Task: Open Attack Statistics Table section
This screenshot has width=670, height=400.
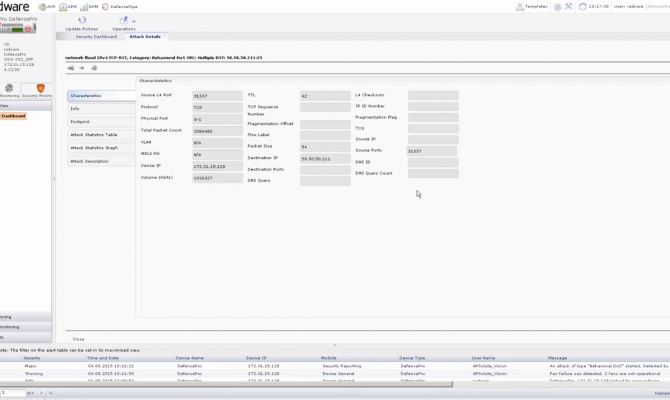Action: (101, 134)
